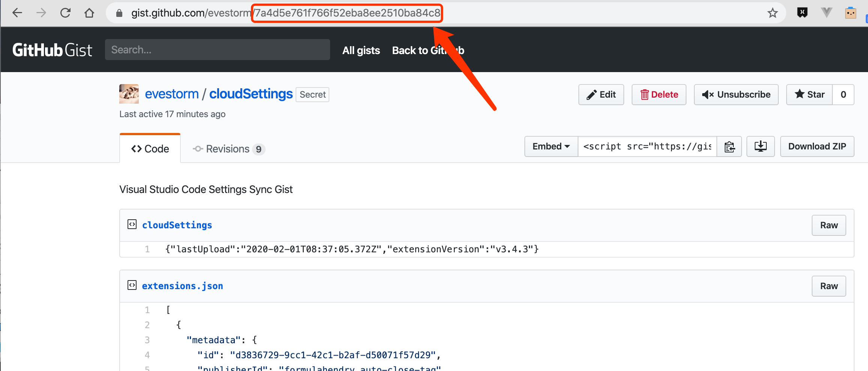Click the padlock site info icon
868x371 pixels.
click(119, 13)
